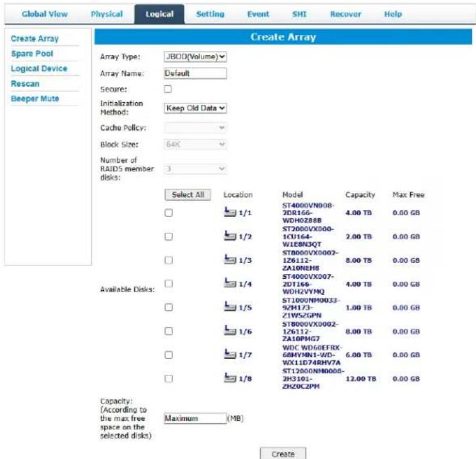Open the Number of RAID5 member disks dropdown
This screenshot has height=459, width=476.
[x=195, y=169]
